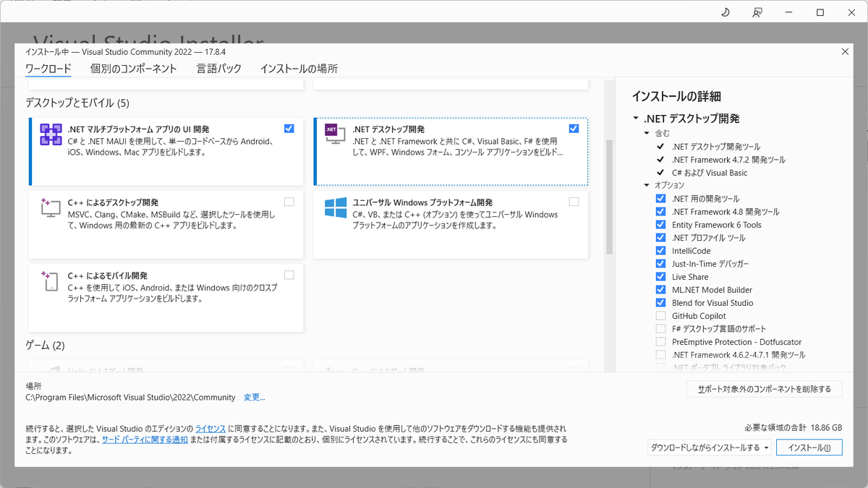Click the ゲーム (2) heading
The height and width of the screenshot is (488, 868).
(45, 346)
